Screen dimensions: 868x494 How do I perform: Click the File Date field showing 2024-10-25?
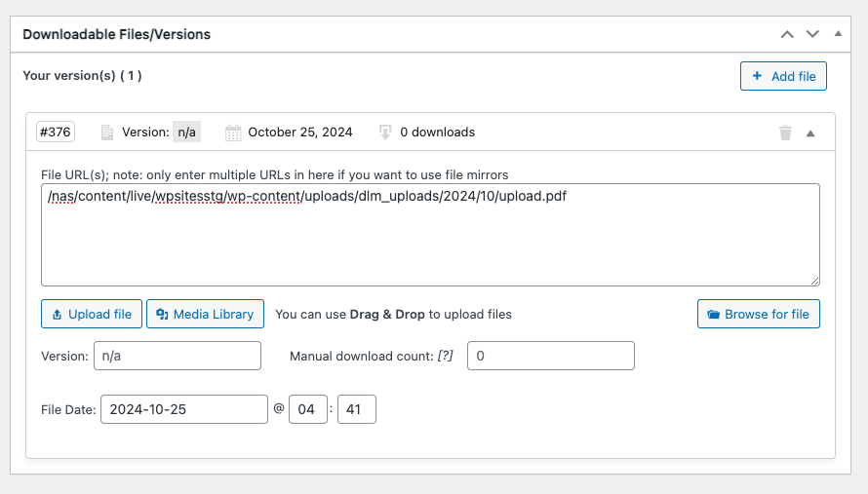pos(183,409)
